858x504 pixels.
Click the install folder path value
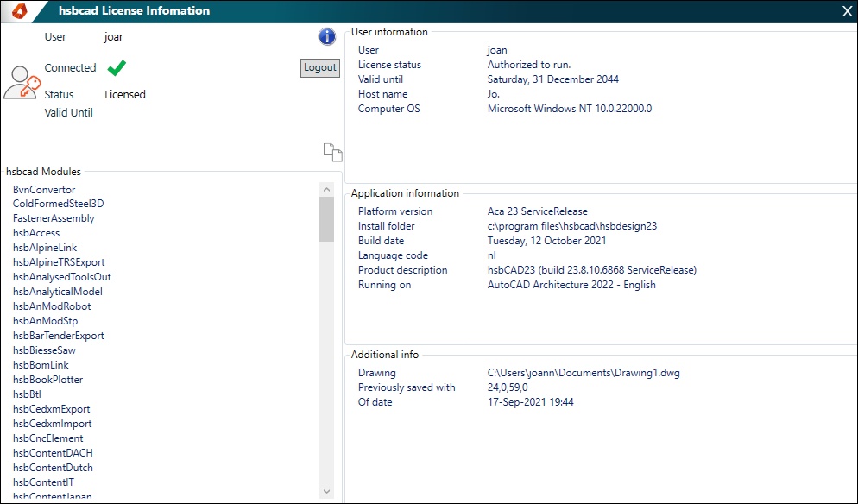click(x=572, y=226)
